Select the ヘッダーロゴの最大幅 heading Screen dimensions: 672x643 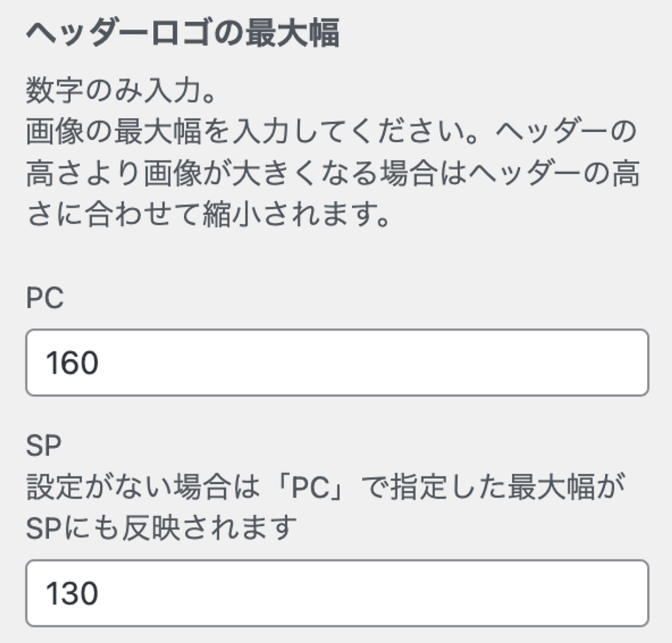(x=183, y=33)
